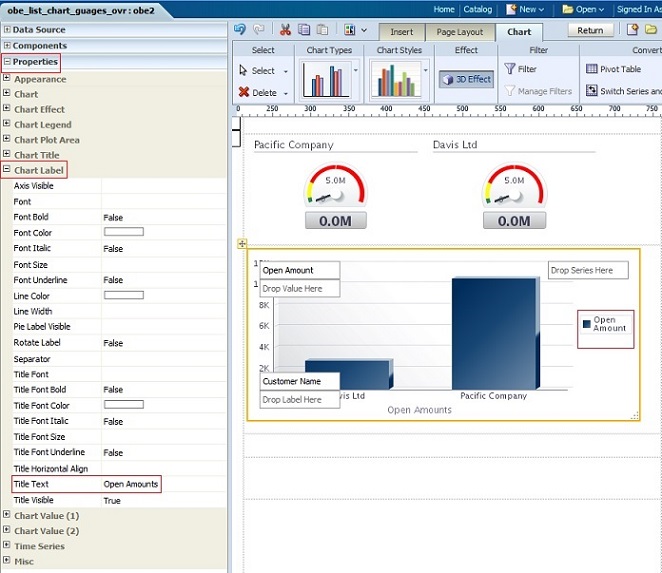Switch to the Insert tab
The width and height of the screenshot is (662, 573).
pyautogui.click(x=401, y=32)
